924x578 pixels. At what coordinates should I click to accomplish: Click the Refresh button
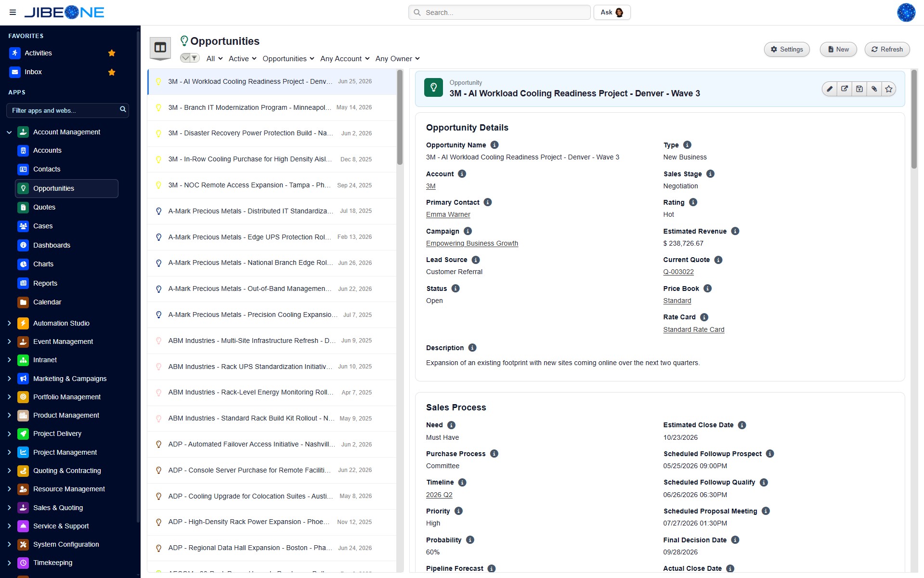[x=887, y=50]
